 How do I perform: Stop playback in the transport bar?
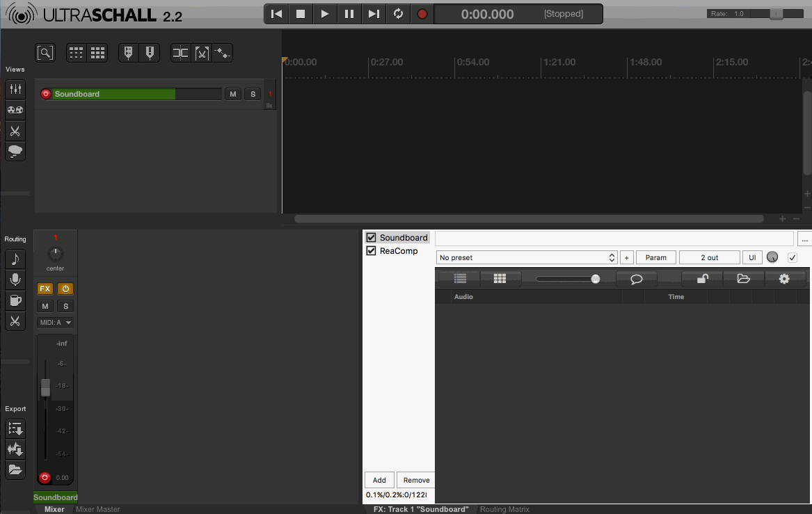[x=301, y=14]
